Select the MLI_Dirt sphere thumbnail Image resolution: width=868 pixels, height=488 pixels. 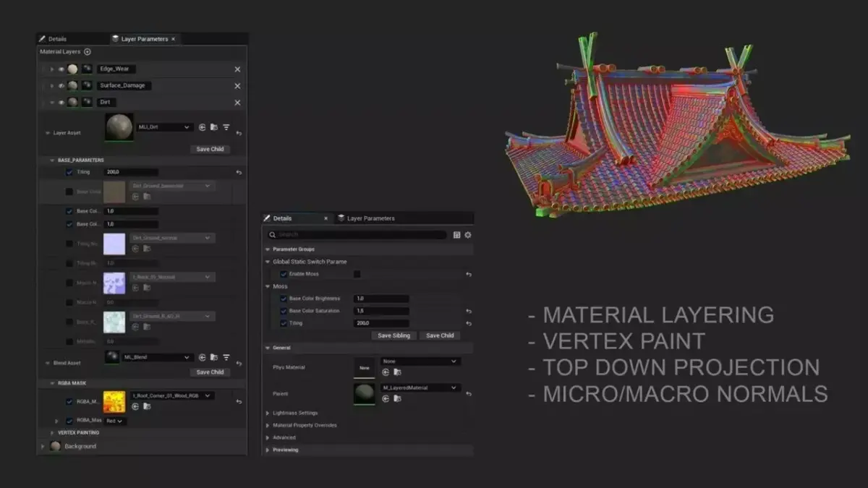click(119, 127)
